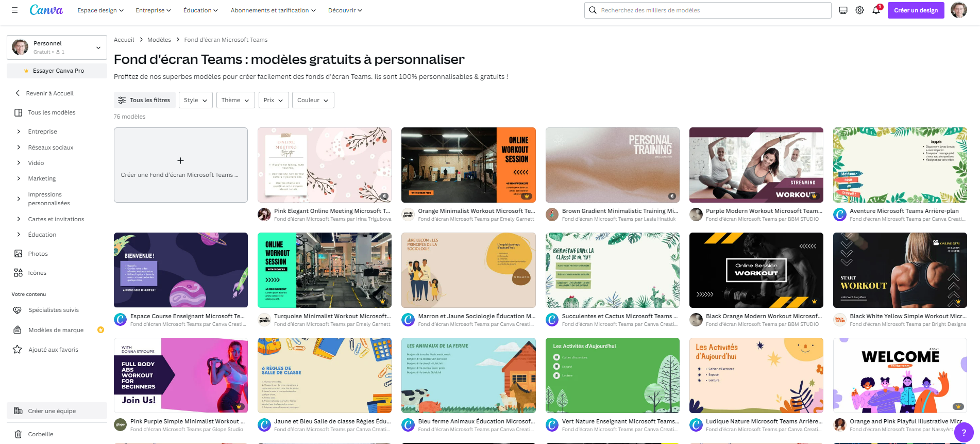Click the Créer un design button
The width and height of the screenshot is (980, 444).
click(x=916, y=10)
